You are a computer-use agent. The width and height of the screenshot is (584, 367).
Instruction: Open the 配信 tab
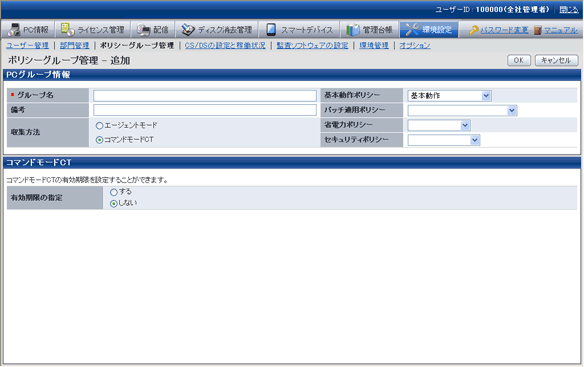coord(153,29)
